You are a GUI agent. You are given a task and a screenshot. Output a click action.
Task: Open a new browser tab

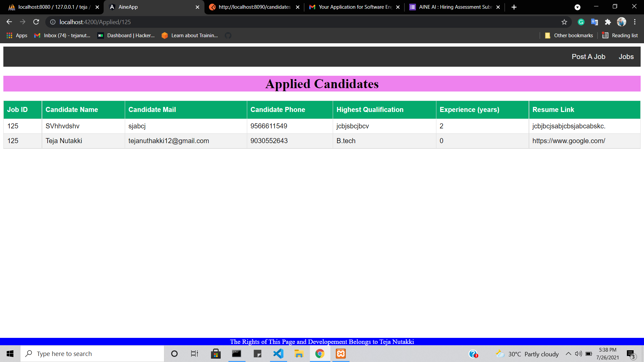tap(514, 7)
